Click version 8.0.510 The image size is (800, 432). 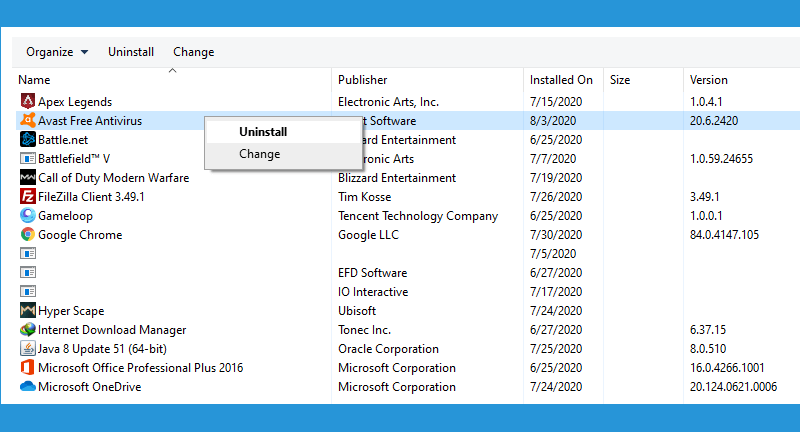[708, 349]
